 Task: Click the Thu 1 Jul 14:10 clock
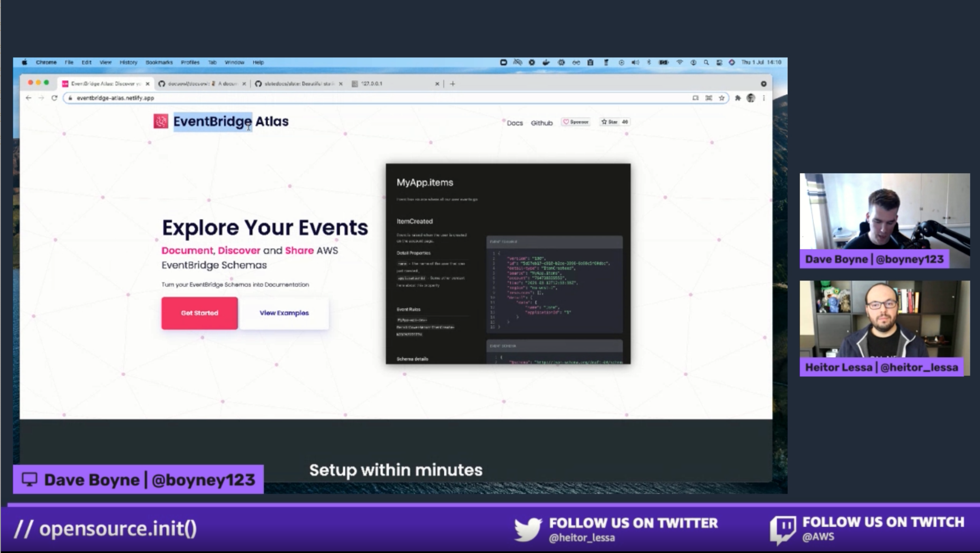(762, 62)
